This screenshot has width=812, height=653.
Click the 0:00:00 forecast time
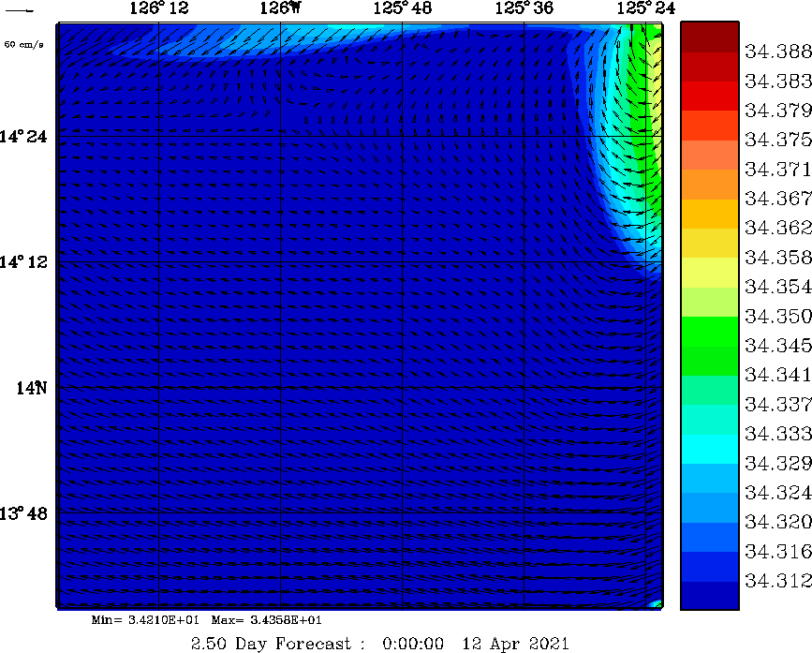point(413,644)
